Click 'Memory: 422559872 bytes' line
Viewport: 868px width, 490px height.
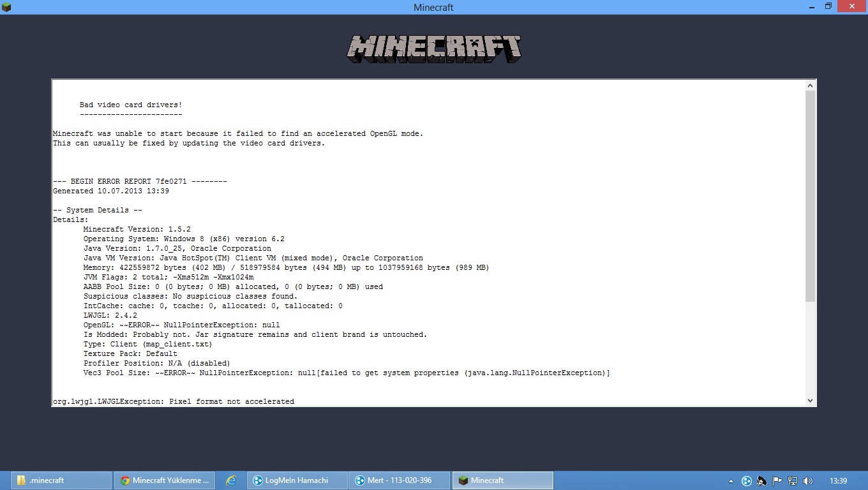pos(287,267)
